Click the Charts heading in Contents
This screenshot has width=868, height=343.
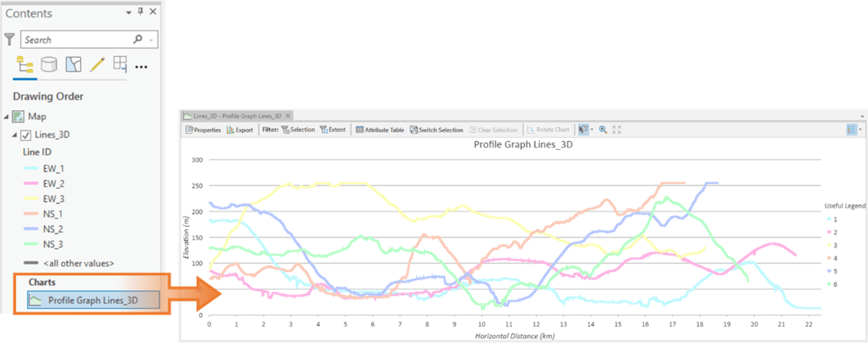click(x=42, y=282)
